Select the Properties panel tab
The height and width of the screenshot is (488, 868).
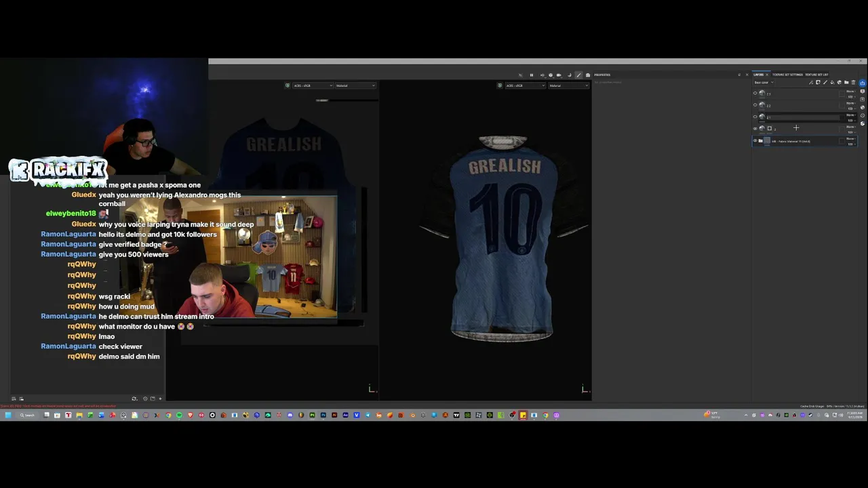[602, 75]
